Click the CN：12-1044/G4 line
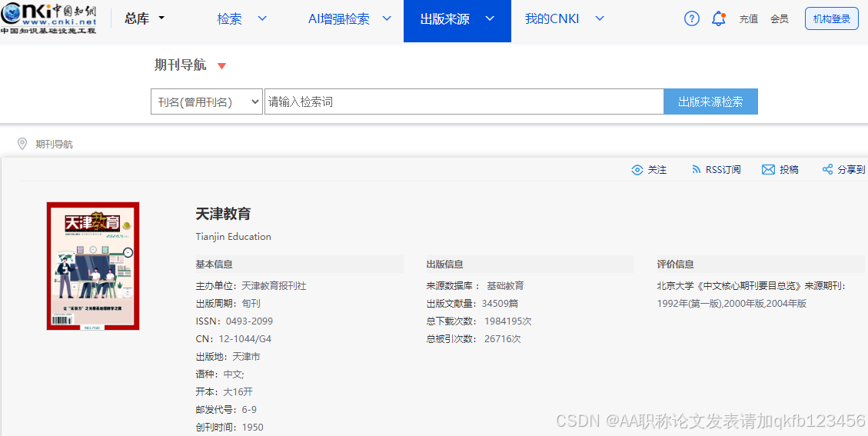 [x=233, y=339]
